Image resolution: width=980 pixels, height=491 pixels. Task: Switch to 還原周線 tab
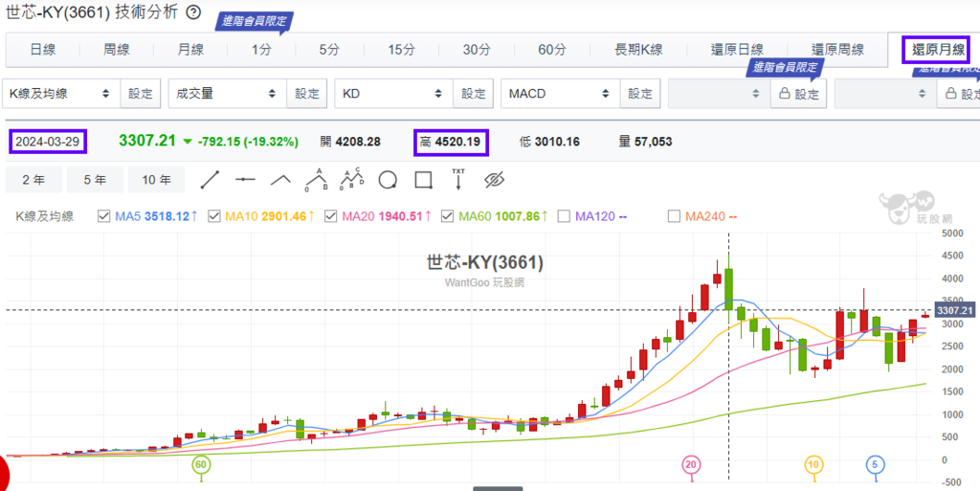click(x=837, y=50)
